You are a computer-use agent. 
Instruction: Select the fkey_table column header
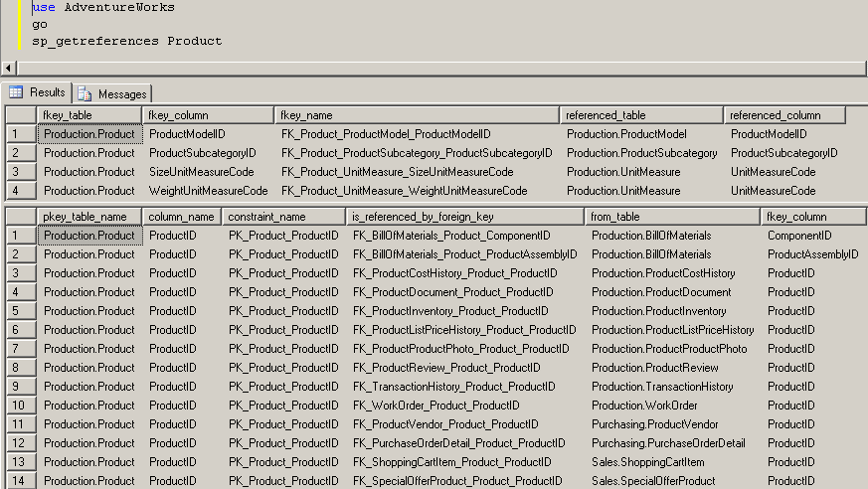(x=89, y=115)
